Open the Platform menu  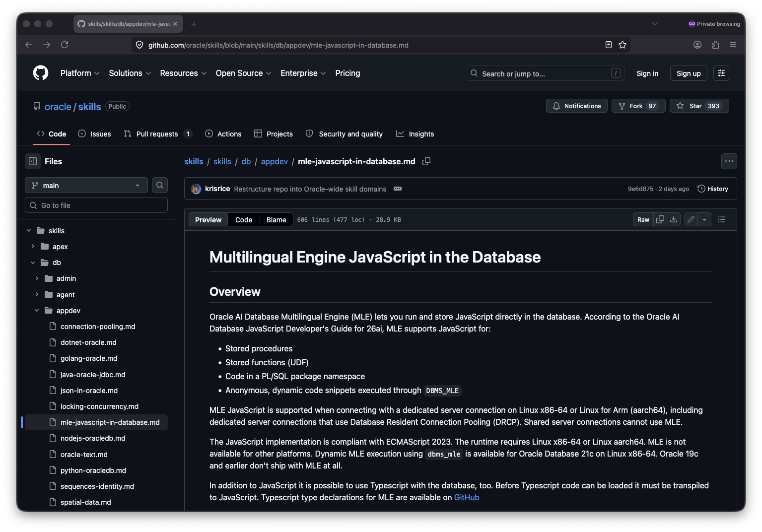tap(80, 73)
